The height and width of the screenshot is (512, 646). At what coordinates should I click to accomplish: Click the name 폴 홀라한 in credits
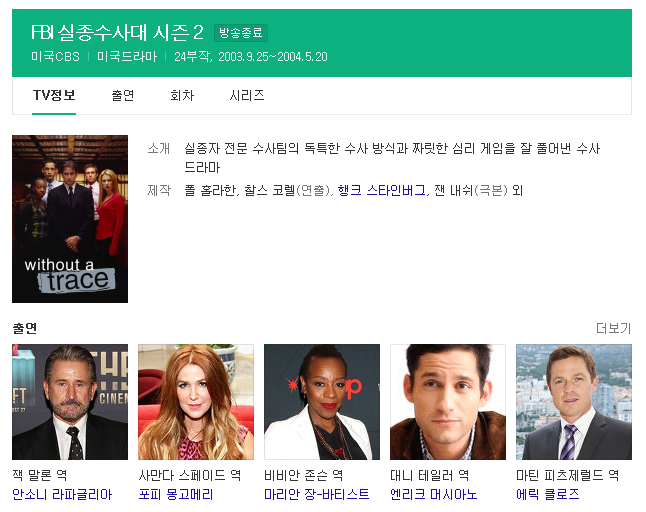[x=210, y=190]
